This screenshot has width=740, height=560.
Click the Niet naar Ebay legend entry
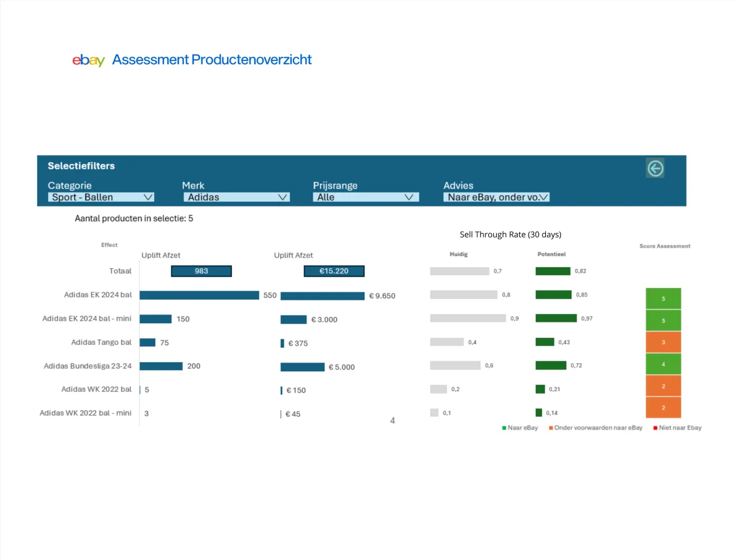click(x=677, y=427)
